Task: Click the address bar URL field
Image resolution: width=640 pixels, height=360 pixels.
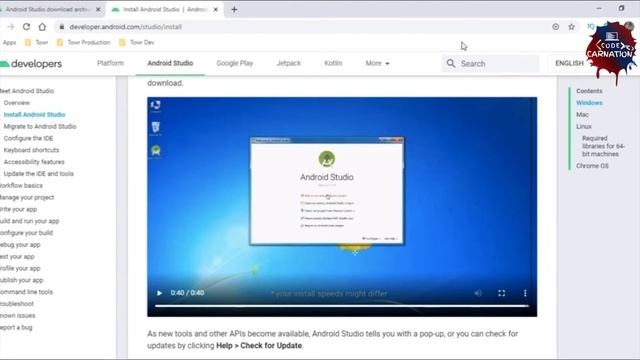Action: coord(302,27)
